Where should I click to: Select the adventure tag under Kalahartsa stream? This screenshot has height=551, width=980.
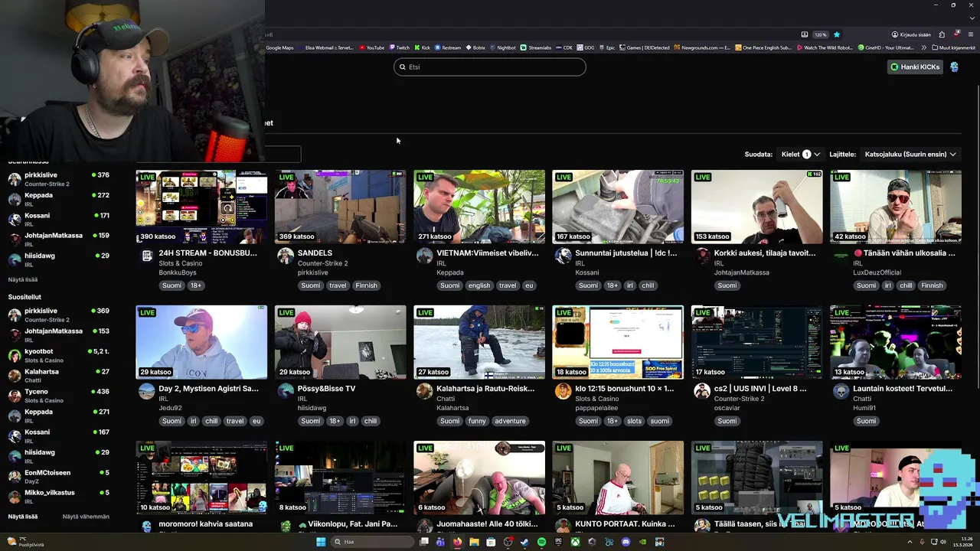pos(510,421)
